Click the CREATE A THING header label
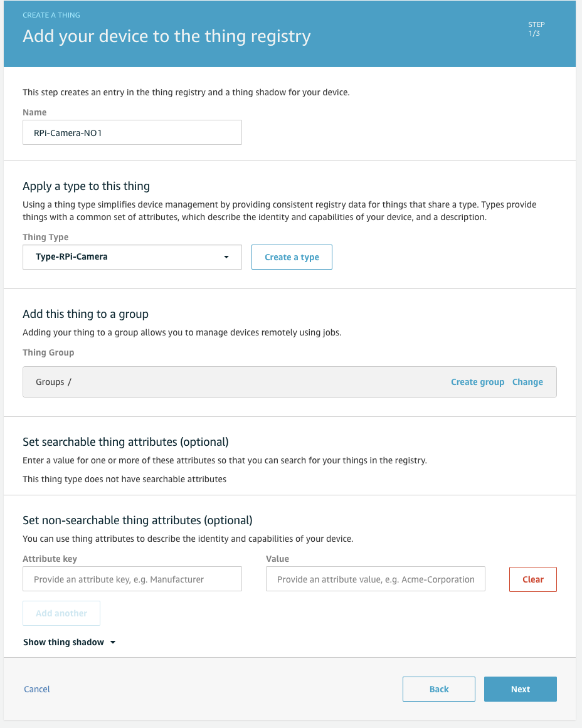This screenshot has width=582, height=728. pos(51,15)
